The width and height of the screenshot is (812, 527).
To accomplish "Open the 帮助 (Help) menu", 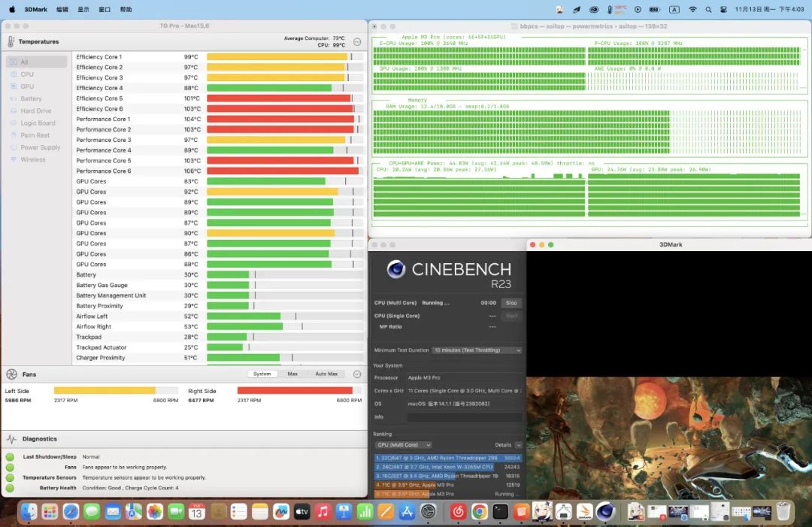I will pos(126,10).
